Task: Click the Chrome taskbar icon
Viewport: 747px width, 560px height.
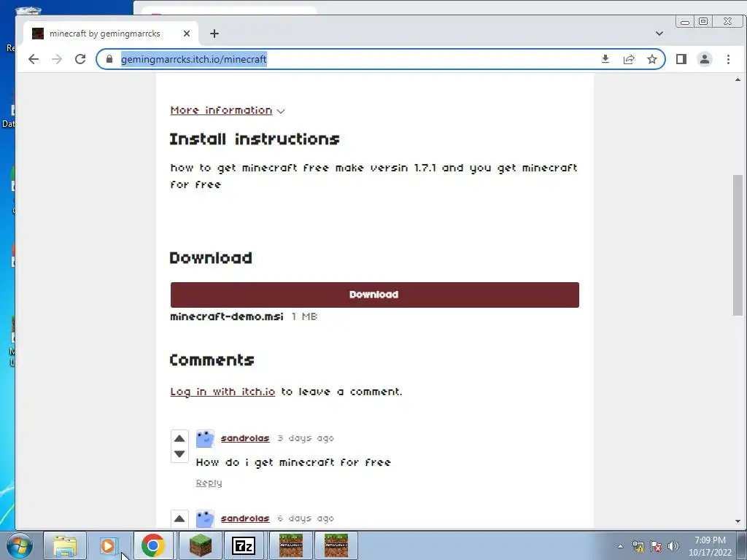Action: point(153,545)
